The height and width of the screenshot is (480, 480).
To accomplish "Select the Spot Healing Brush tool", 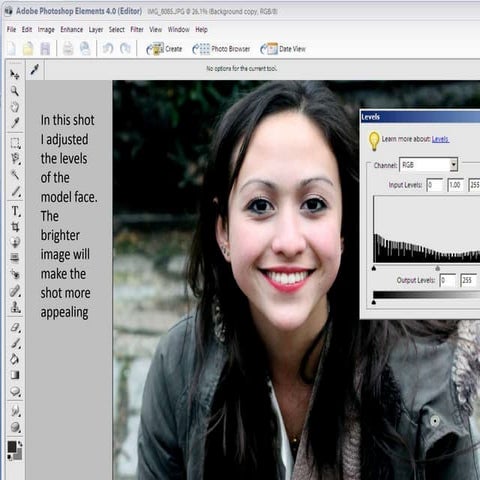I will [15, 291].
